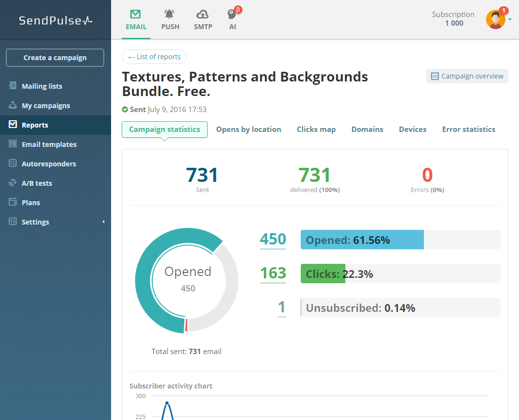
Task: Click the Opened 61.56% progress bar
Action: click(362, 239)
